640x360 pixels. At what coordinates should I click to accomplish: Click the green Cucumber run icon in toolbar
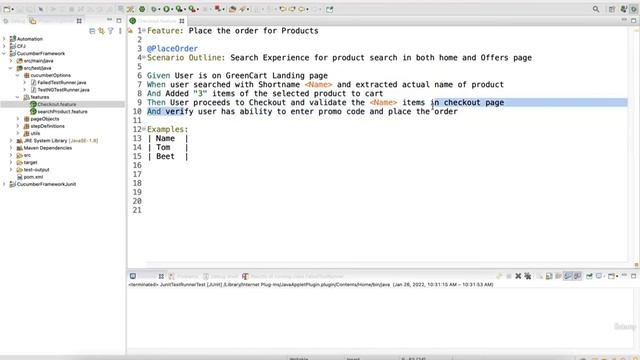(x=142, y=9)
